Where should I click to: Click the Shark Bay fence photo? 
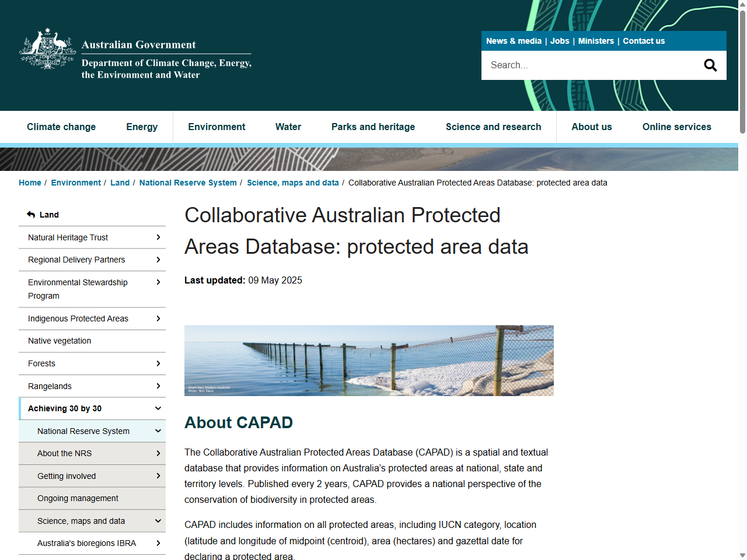369,360
